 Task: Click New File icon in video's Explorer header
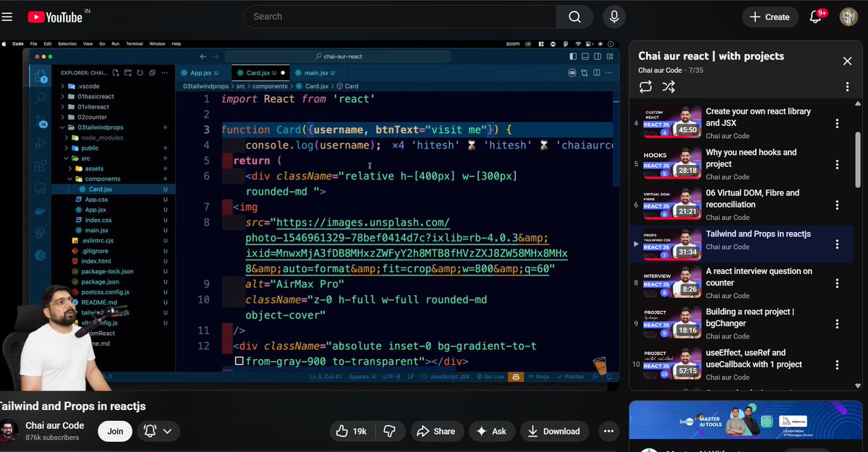pos(116,72)
